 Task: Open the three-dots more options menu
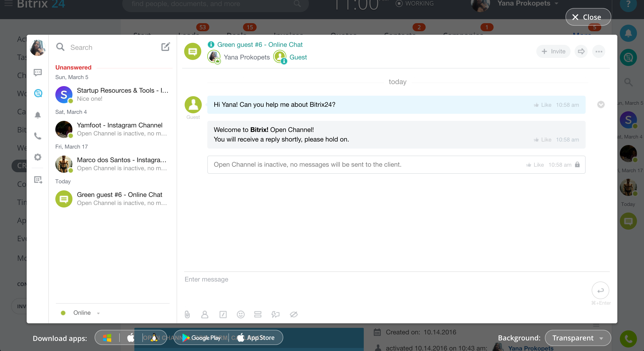pyautogui.click(x=599, y=51)
